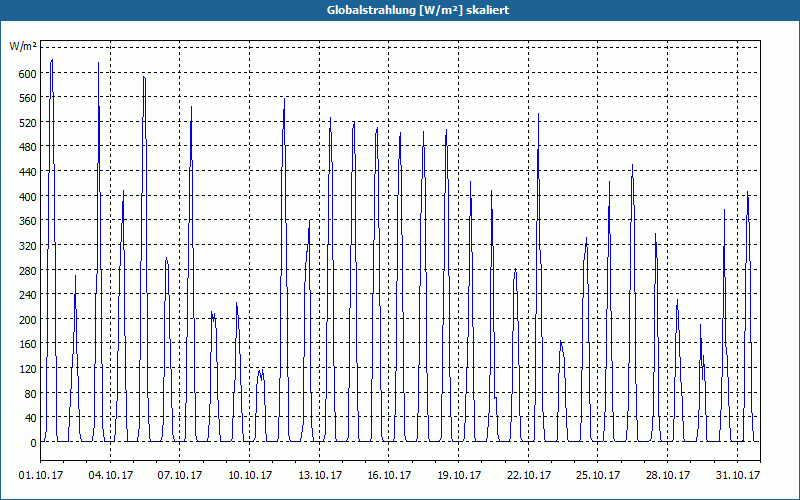Screen dimensions: 800x500
Task: Click the 07.10.17 date label
Action: point(180,475)
